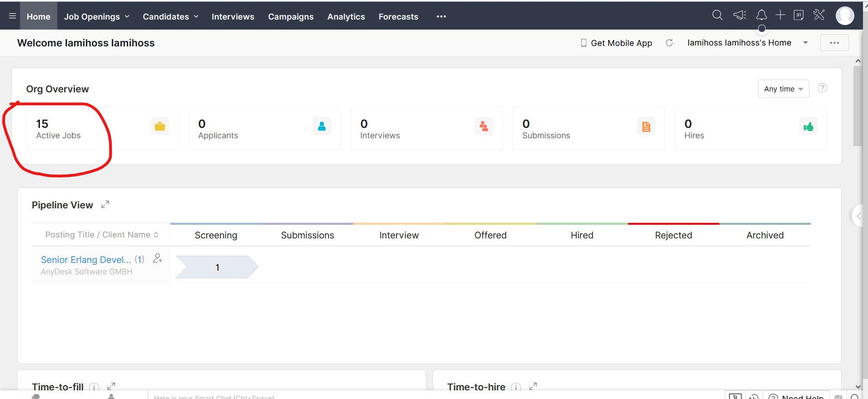Click the Iamihoss Iamihoss's Home label
Viewport: 868px width, 399px height.
pos(739,43)
